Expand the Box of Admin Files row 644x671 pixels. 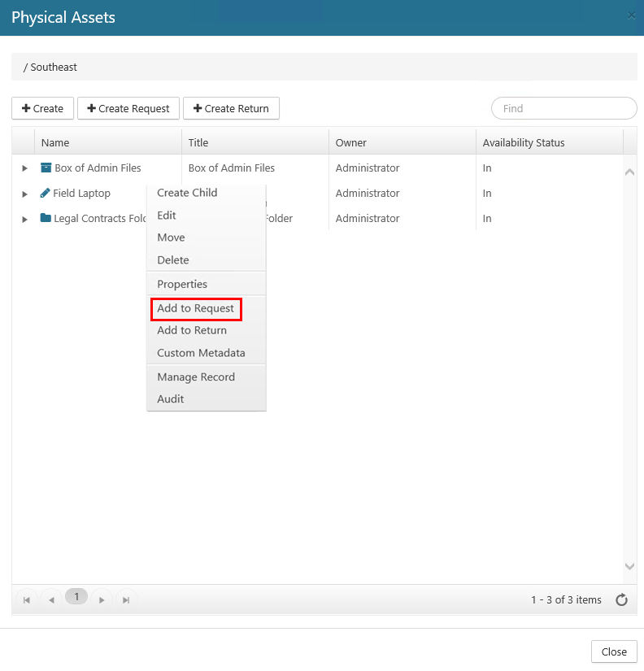click(24, 168)
